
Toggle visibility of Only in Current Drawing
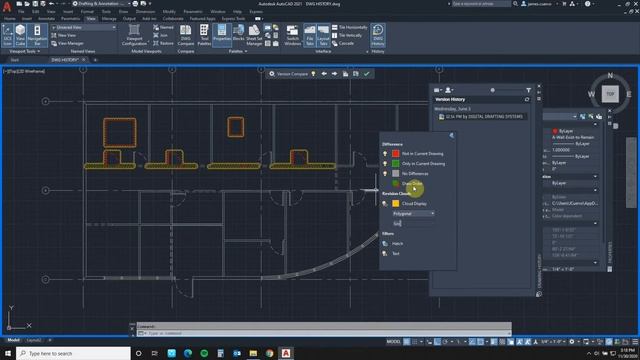[x=385, y=164]
